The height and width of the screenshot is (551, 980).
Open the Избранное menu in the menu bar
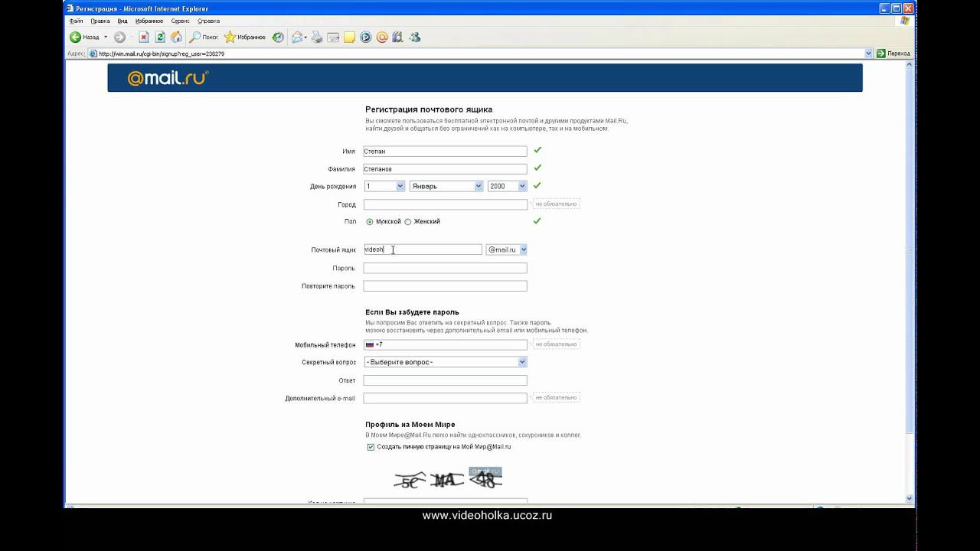(x=149, y=21)
